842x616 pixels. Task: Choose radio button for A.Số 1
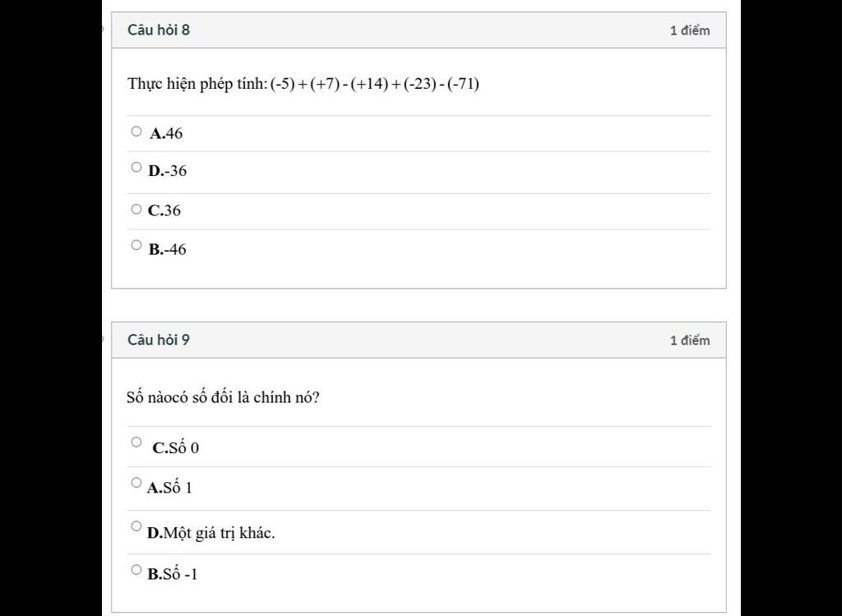coord(136,482)
